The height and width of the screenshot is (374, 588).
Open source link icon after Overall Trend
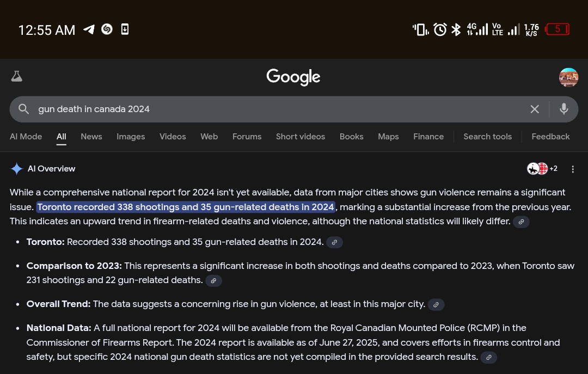pyautogui.click(x=436, y=305)
